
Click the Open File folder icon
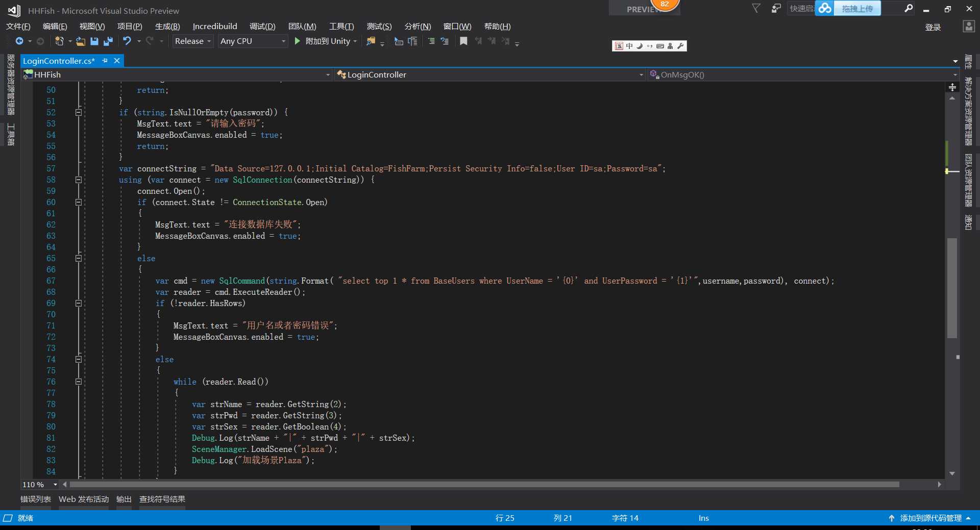point(81,41)
